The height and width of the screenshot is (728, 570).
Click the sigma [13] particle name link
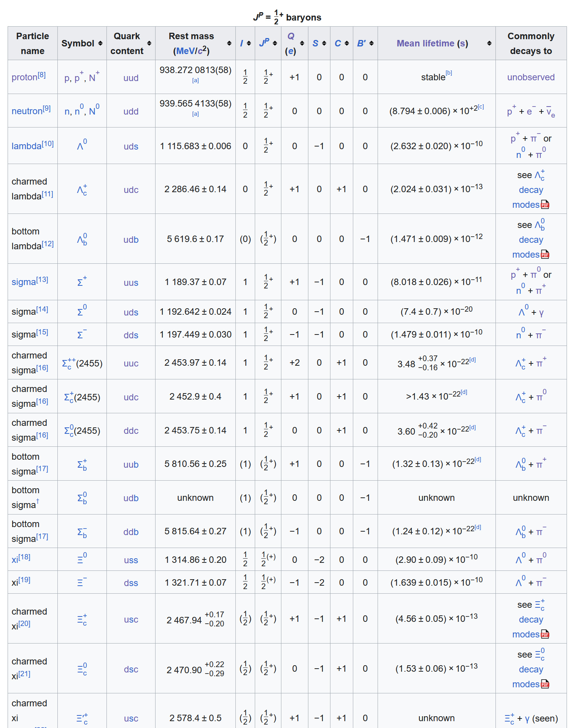24,282
